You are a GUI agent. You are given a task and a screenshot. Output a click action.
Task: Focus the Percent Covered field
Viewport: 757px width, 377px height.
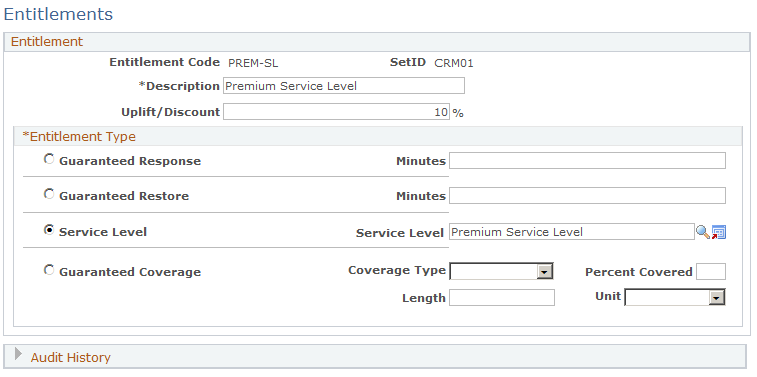[x=711, y=271]
